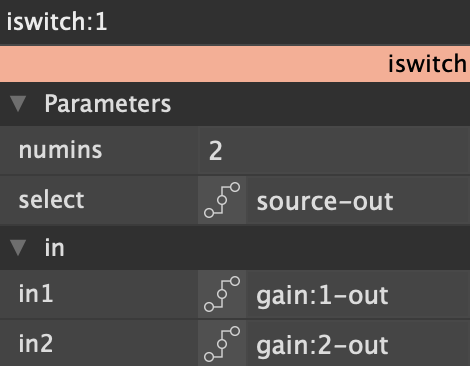
Task: Click the in1 connection routing icon
Action: (222, 294)
